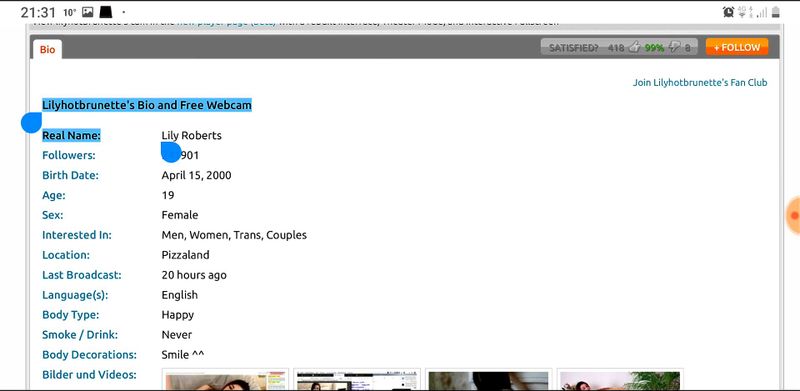Tap the alarm clock status bar icon

[x=729, y=12]
